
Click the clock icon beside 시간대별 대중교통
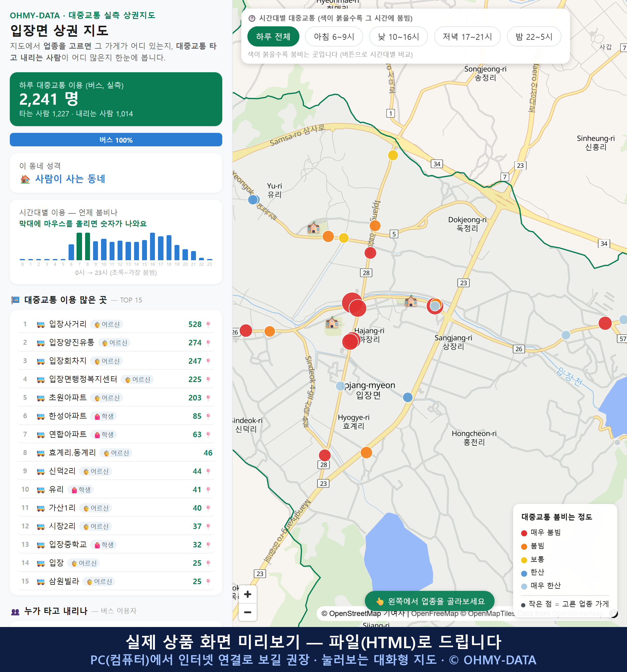click(x=252, y=18)
